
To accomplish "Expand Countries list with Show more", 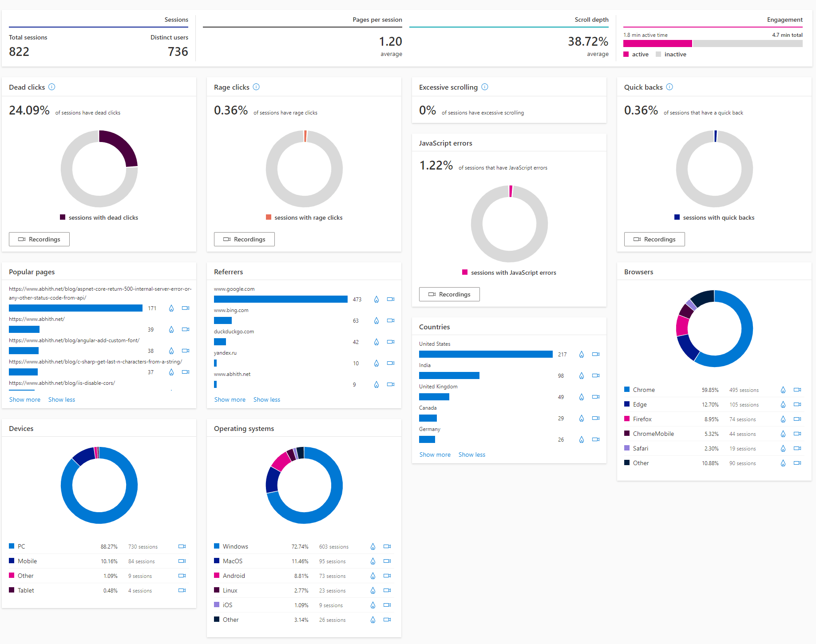I will [x=435, y=454].
